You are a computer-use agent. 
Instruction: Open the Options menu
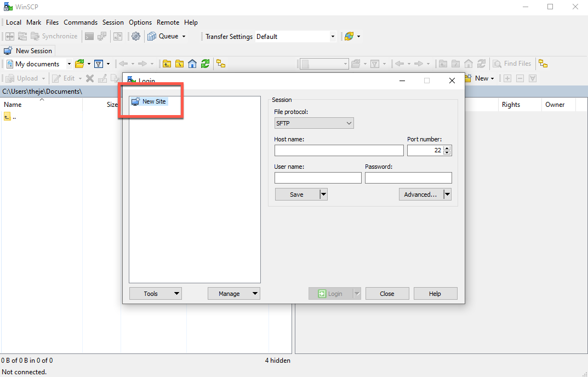point(140,22)
